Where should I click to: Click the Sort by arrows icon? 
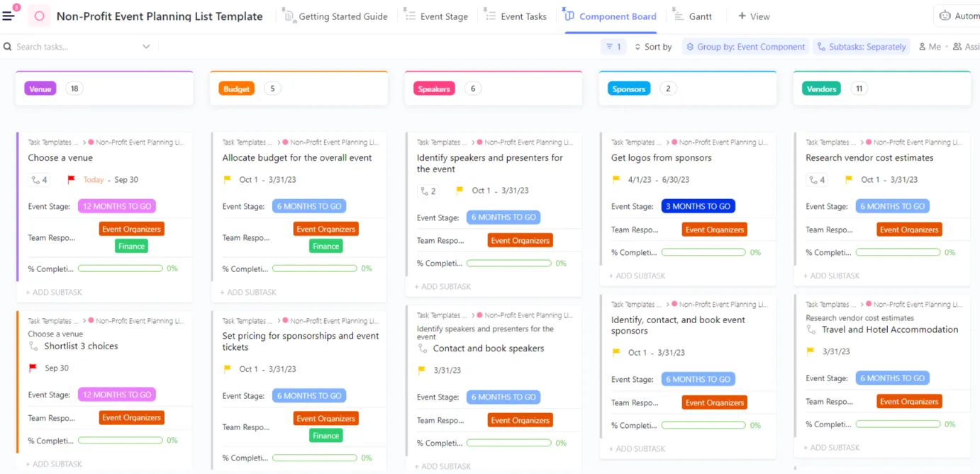click(x=637, y=47)
